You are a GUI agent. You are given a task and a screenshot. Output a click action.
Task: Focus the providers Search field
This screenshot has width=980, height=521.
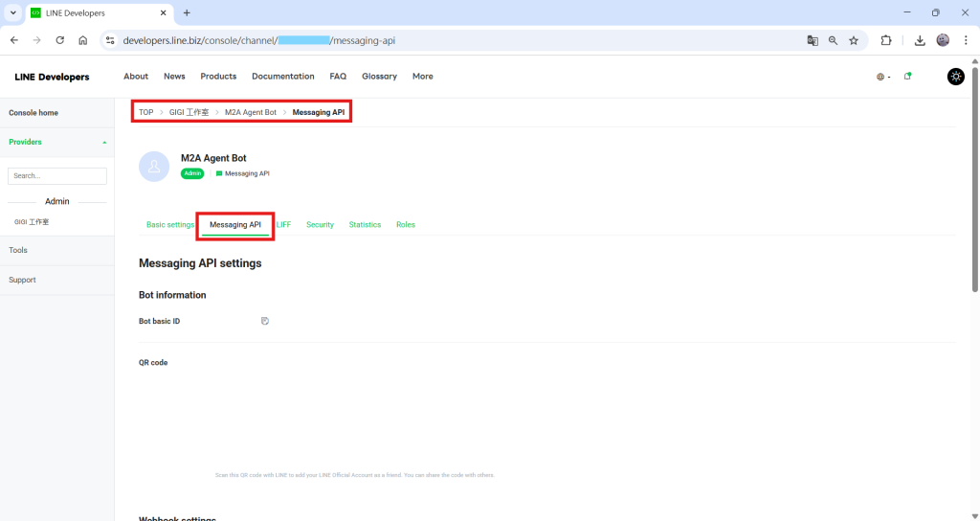(x=56, y=176)
